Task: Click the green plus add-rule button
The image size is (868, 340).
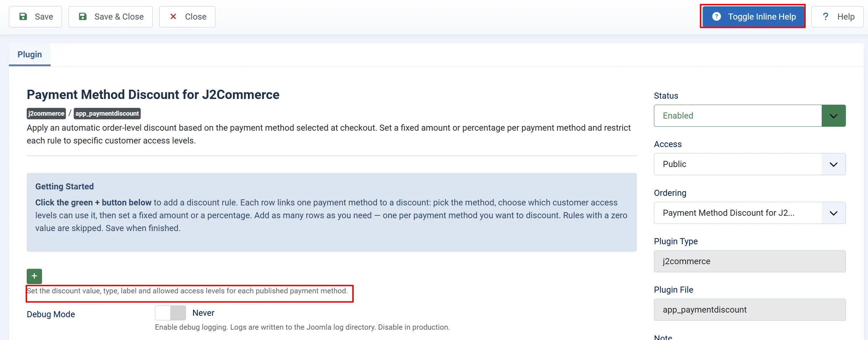Action: pyautogui.click(x=34, y=276)
